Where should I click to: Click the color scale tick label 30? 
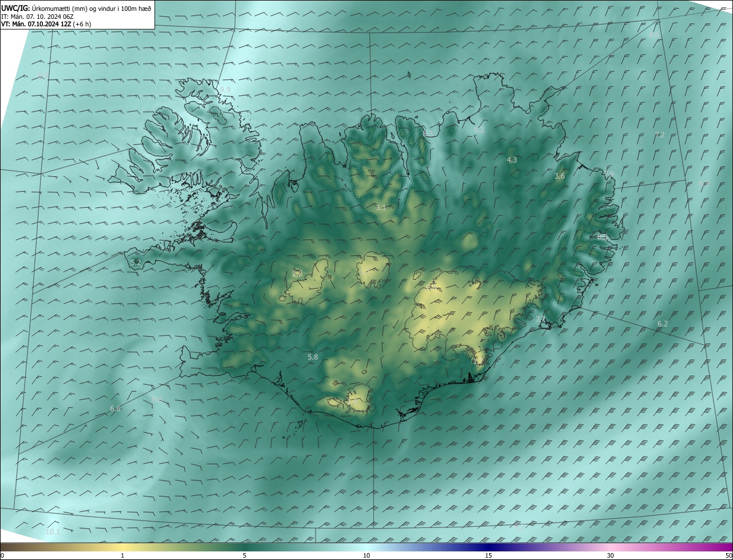[610, 555]
